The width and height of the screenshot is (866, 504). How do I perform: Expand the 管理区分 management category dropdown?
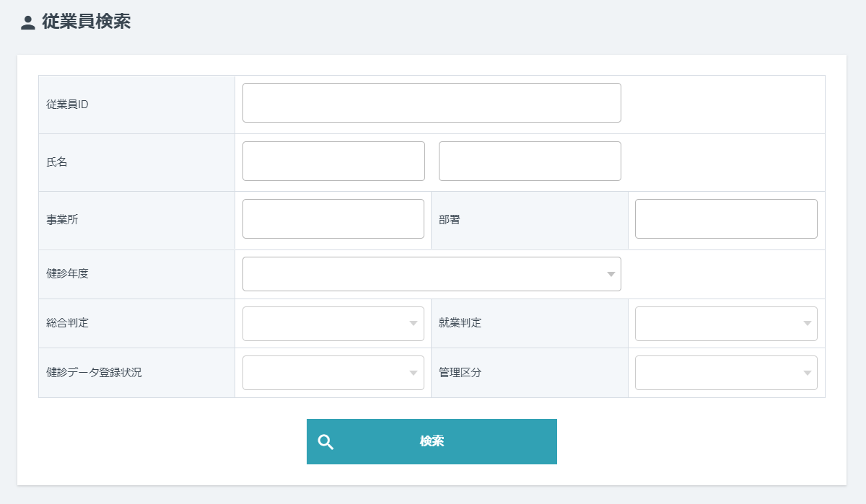coord(725,372)
